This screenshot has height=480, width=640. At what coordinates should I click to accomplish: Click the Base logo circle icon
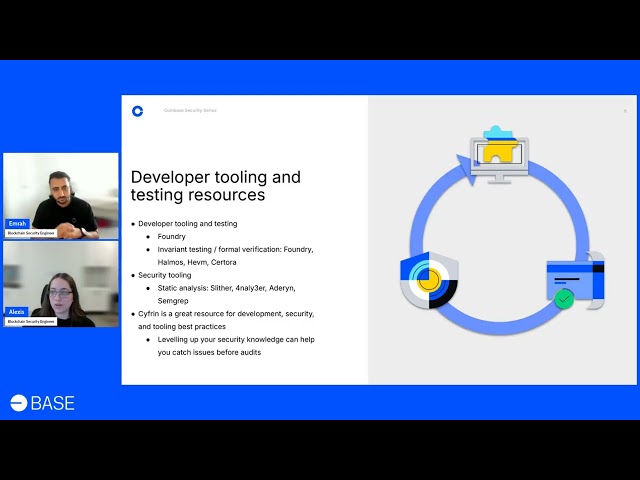click(19, 403)
